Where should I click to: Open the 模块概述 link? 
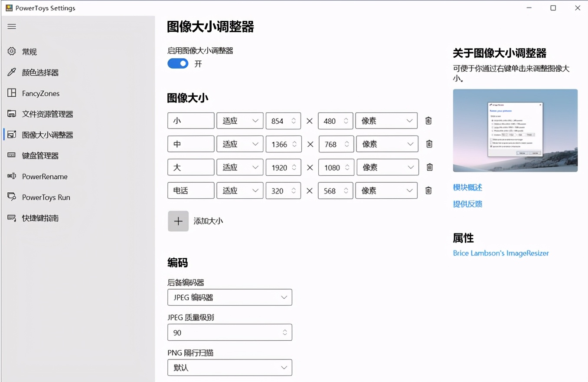tap(467, 187)
